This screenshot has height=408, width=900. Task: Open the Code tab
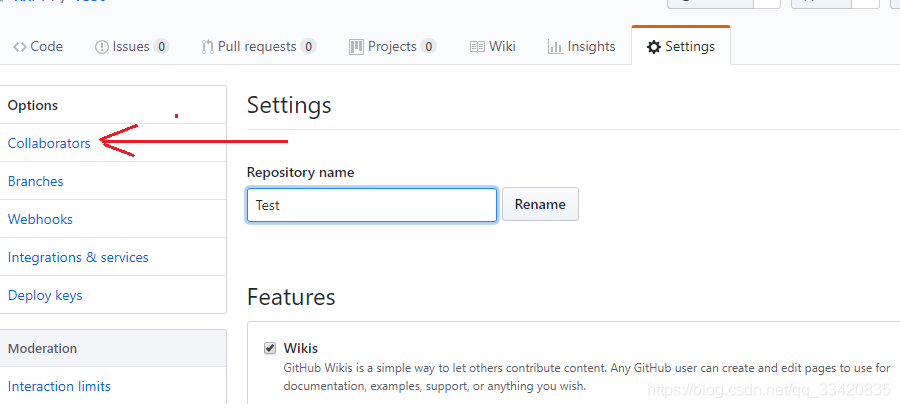(x=38, y=46)
